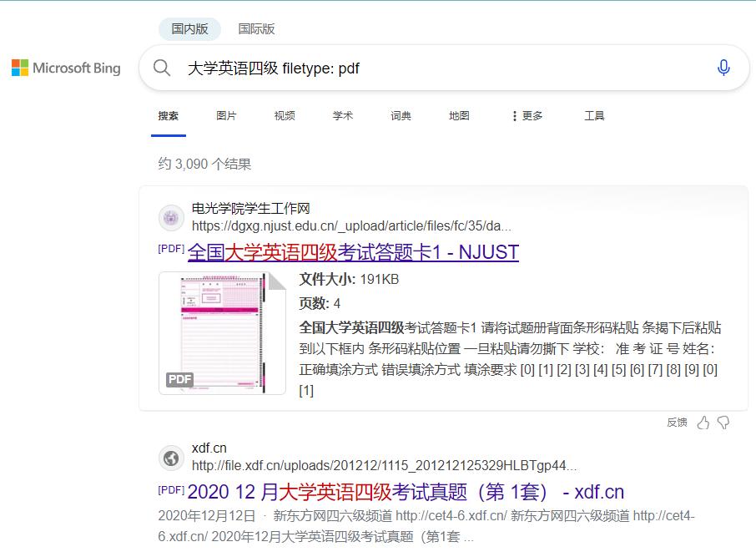Switch to 国际版 version

point(256,29)
